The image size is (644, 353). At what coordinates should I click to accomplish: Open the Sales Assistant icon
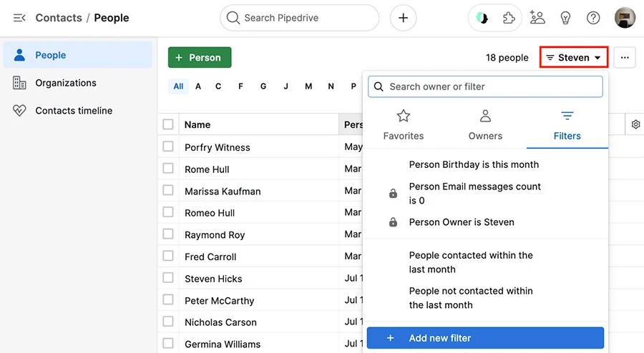482,18
